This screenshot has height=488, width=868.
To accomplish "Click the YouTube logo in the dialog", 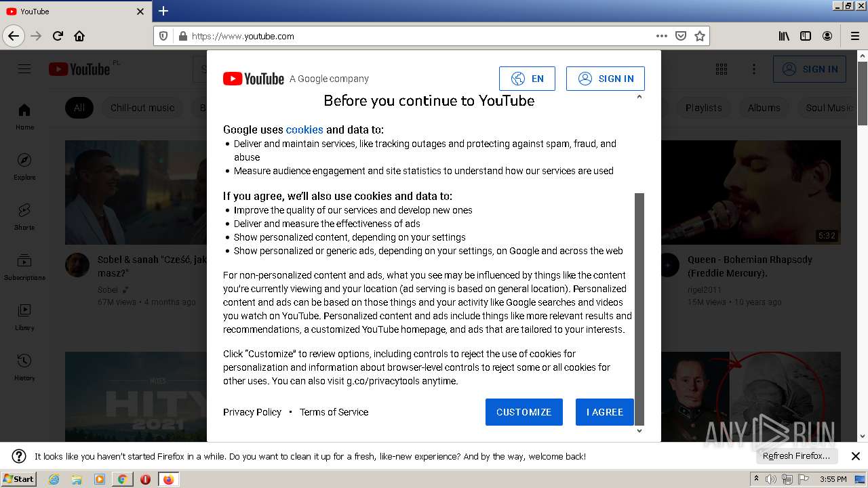I will (254, 79).
